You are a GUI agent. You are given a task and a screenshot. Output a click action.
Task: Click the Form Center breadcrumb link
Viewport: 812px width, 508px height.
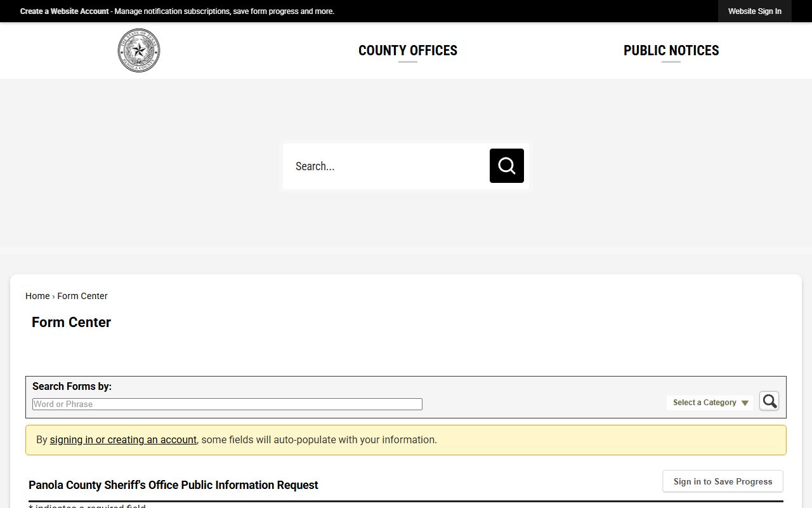[82, 296]
